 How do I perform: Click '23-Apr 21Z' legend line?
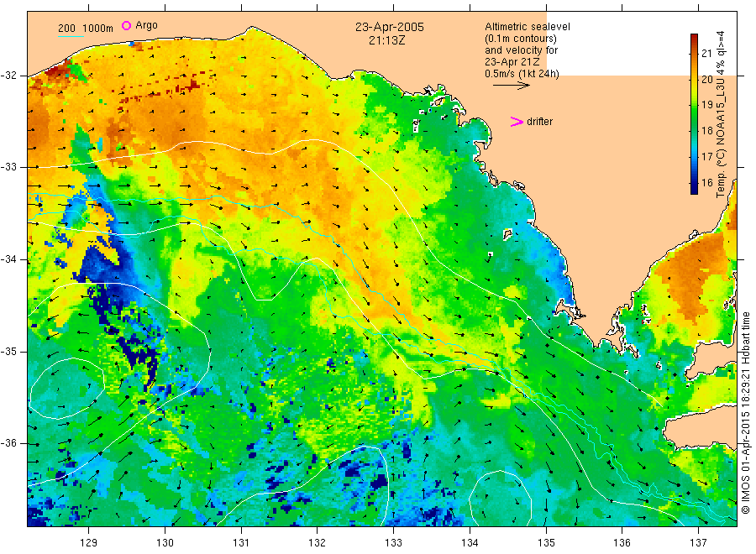coord(512,62)
